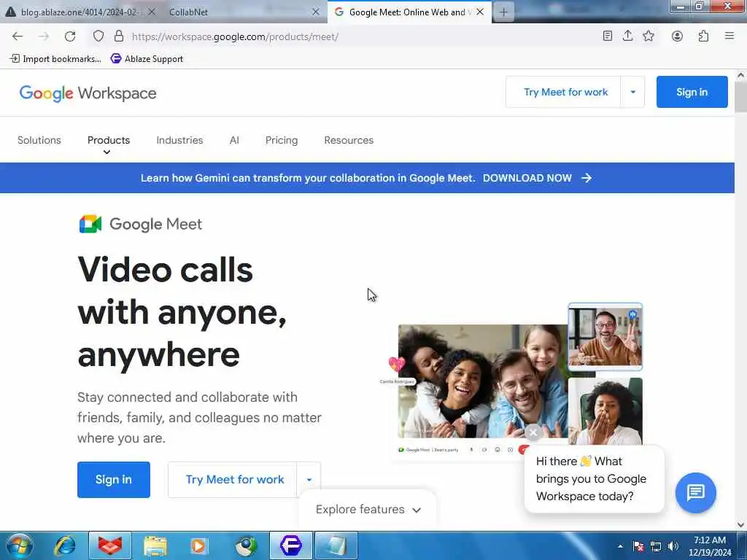The height and width of the screenshot is (560, 747).
Task: Go to the Pricing page
Action: click(x=282, y=140)
